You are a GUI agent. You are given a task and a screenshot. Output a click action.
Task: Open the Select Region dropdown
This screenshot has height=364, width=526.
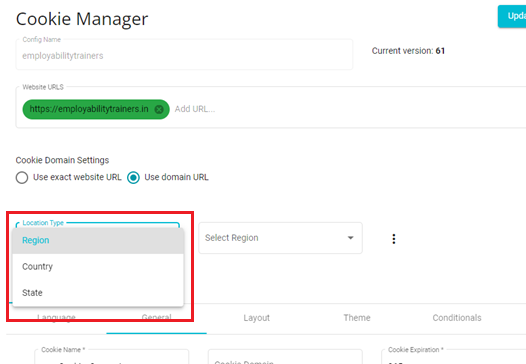pyautogui.click(x=280, y=238)
